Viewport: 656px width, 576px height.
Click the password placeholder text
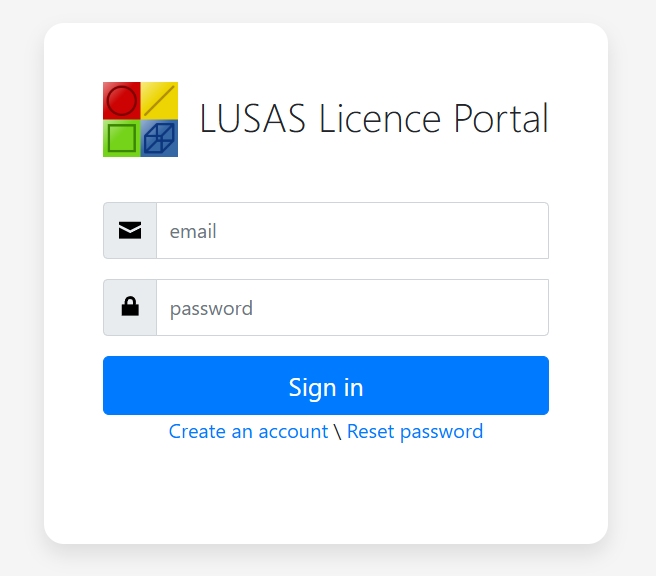(x=211, y=309)
